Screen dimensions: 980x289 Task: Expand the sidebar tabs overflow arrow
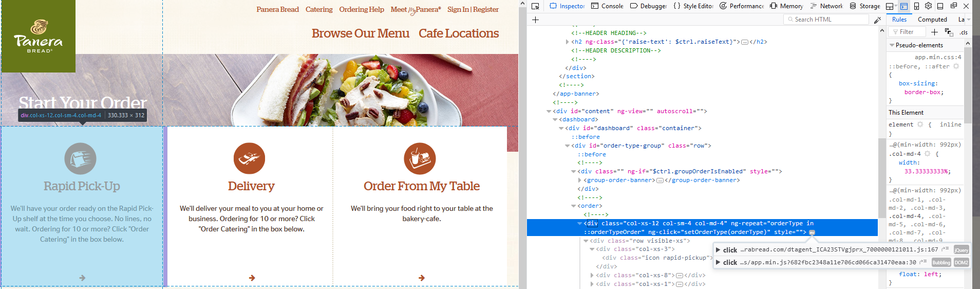click(x=969, y=20)
